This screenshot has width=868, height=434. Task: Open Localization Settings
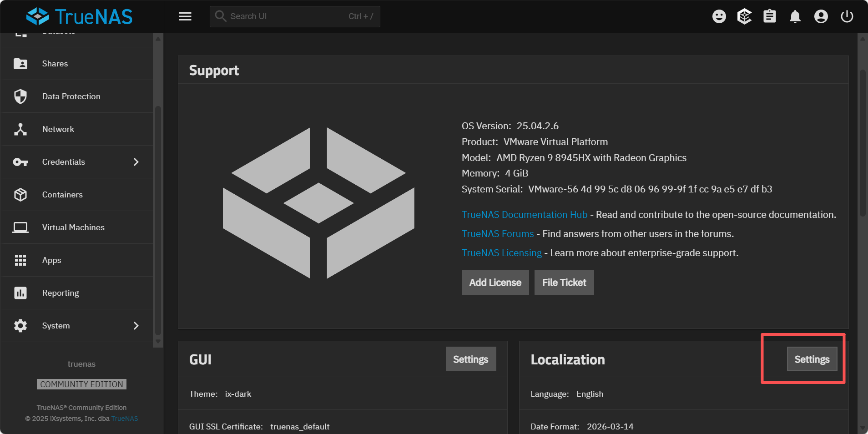coord(812,359)
